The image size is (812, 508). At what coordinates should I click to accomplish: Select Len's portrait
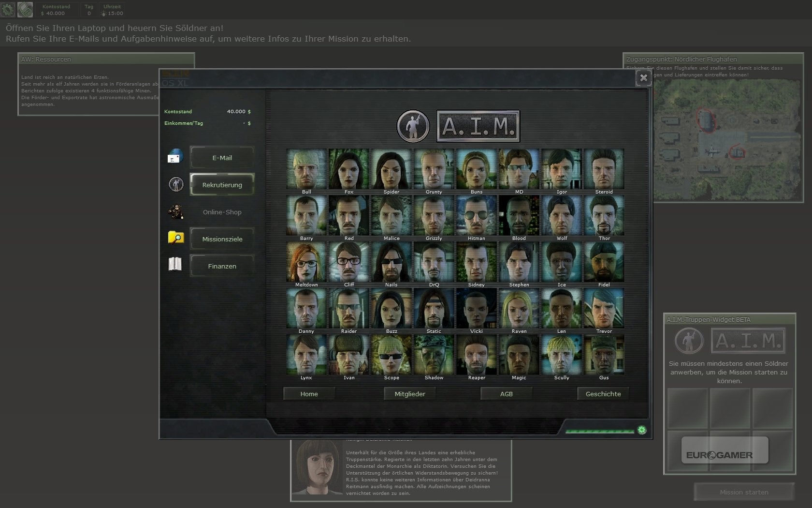click(562, 308)
